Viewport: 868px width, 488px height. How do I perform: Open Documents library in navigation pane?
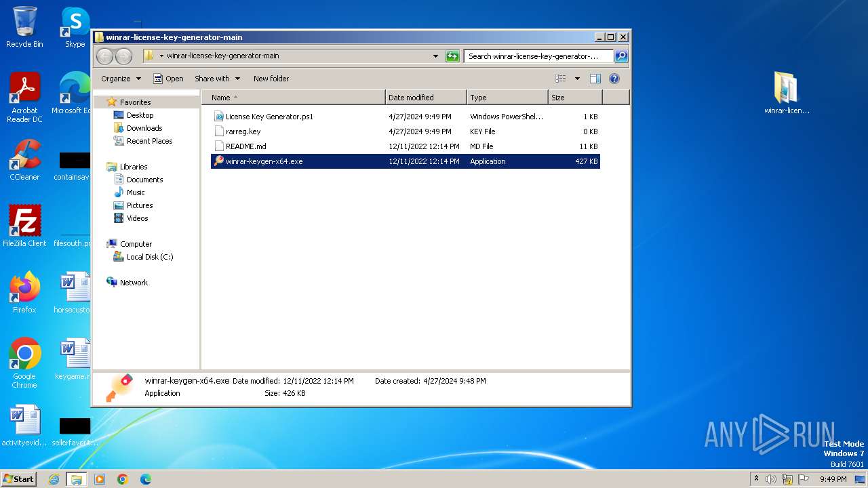click(138, 180)
